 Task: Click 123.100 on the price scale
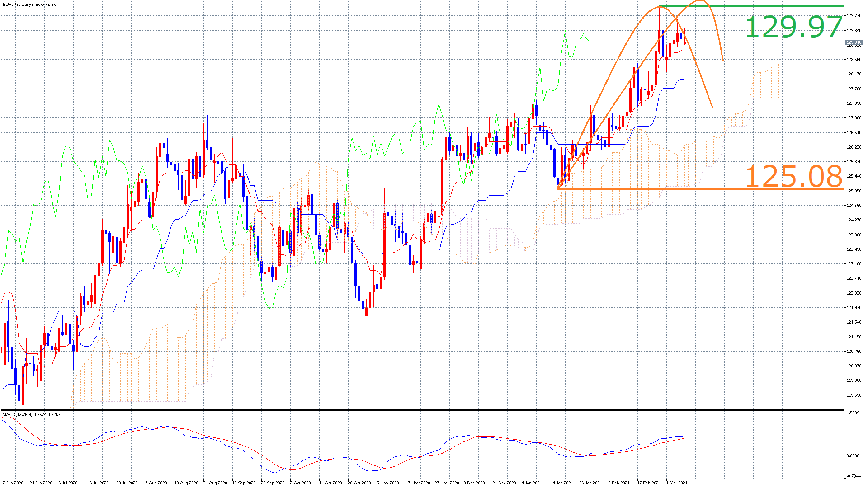point(854,264)
